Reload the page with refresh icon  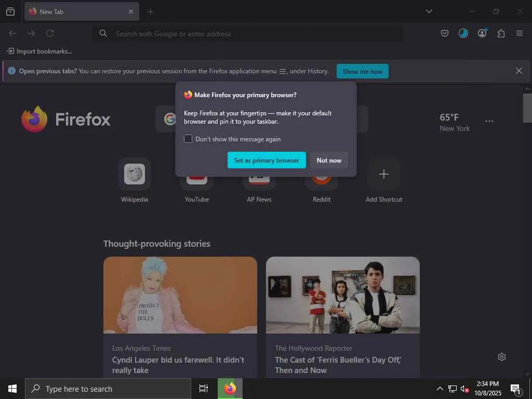click(50, 33)
